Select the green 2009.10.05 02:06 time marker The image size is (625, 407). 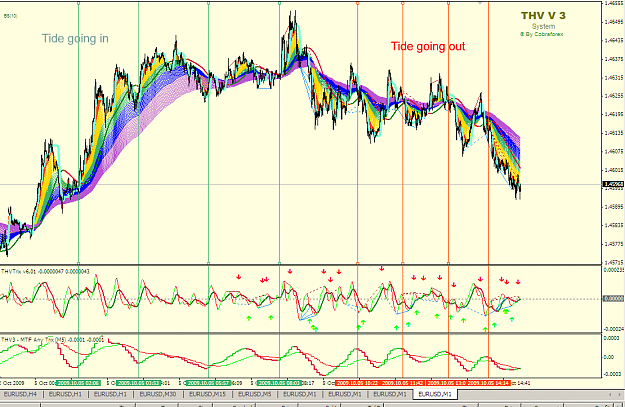tap(78, 383)
